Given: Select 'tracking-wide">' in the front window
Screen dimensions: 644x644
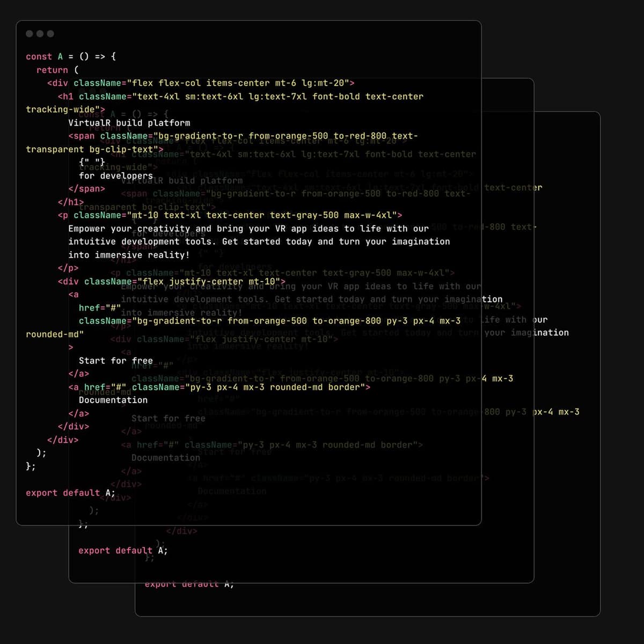Looking at the screenshot, I should click(x=65, y=109).
